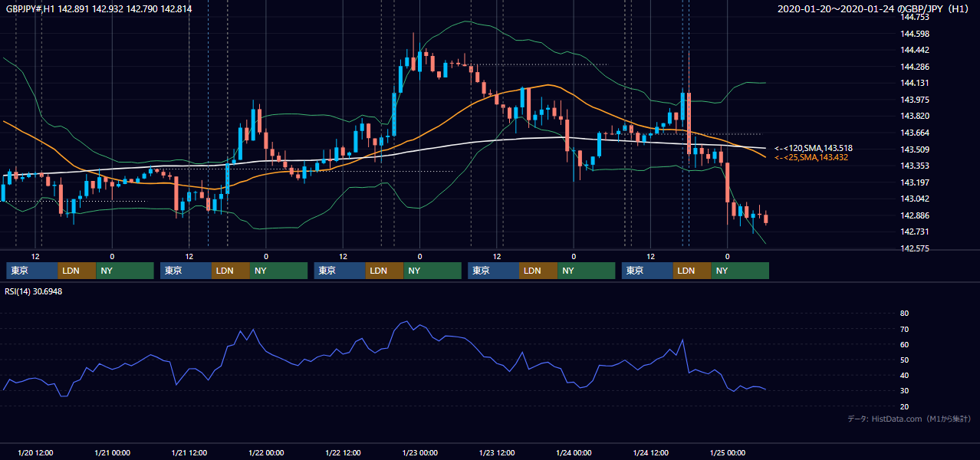Click the leftmost NY session box
The height and width of the screenshot is (460, 980).
pyautogui.click(x=125, y=271)
